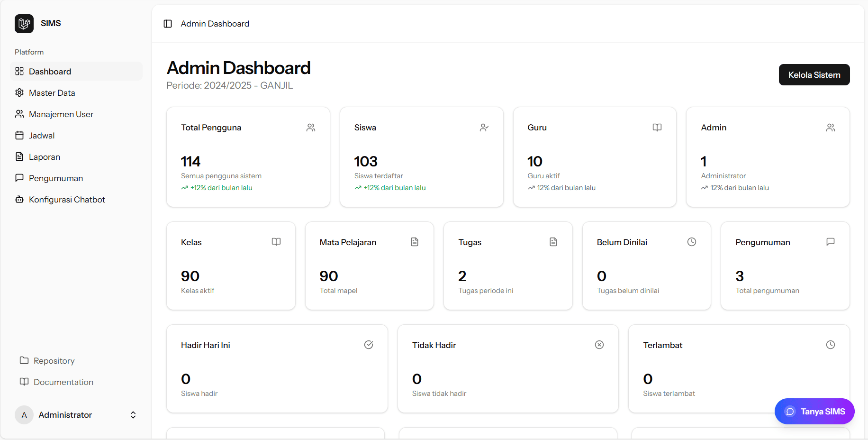Image resolution: width=868 pixels, height=440 pixels.
Task: Click users icon on Total Pengguna card
Action: (311, 128)
